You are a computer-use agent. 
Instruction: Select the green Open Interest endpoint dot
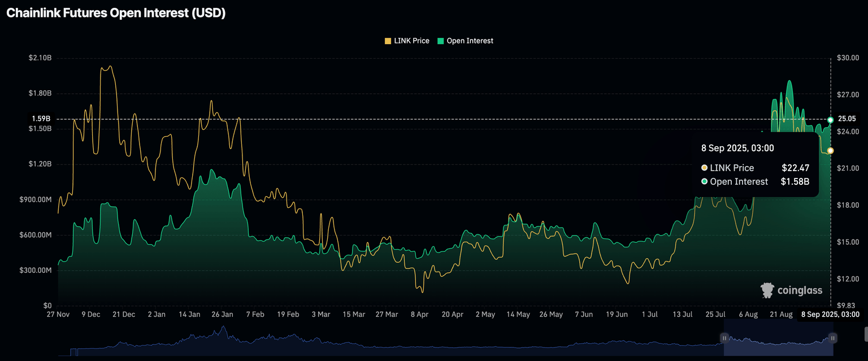click(x=830, y=119)
